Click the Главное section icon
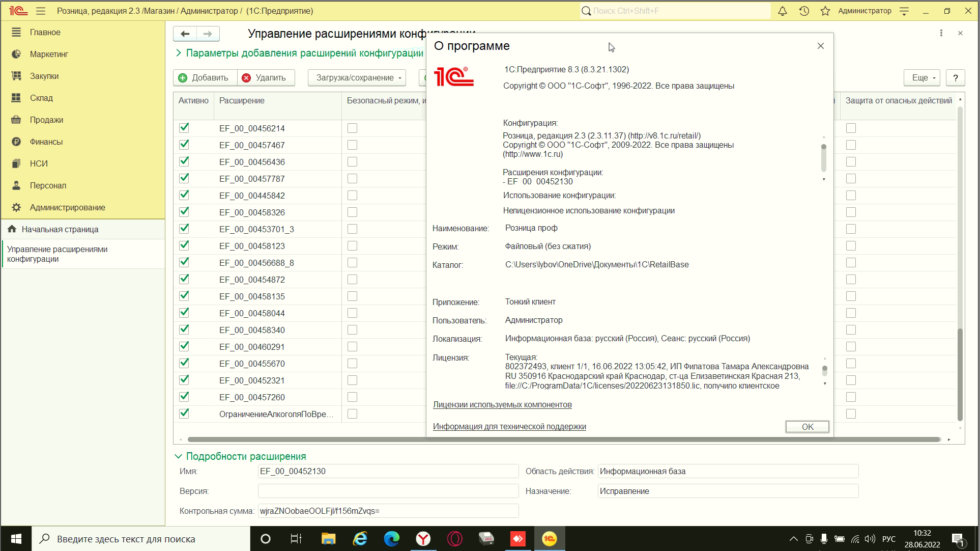The image size is (980, 551). click(16, 32)
